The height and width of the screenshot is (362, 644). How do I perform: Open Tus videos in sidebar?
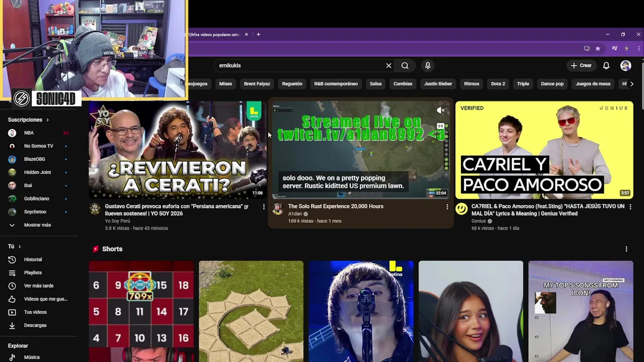(38, 312)
